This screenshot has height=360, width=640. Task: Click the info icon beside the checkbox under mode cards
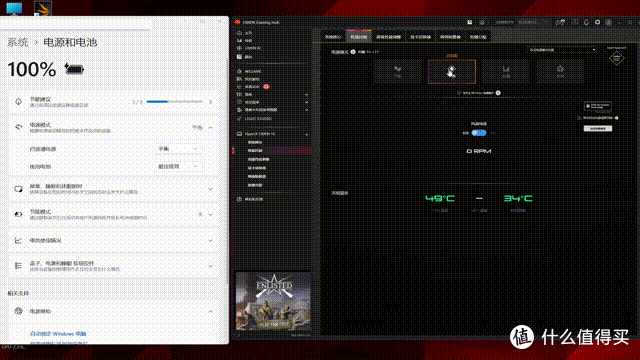point(498,93)
